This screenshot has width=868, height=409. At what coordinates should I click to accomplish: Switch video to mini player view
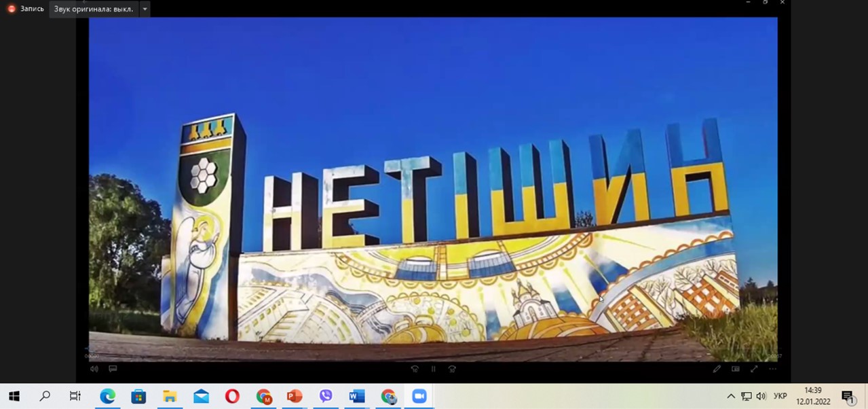pos(735,369)
